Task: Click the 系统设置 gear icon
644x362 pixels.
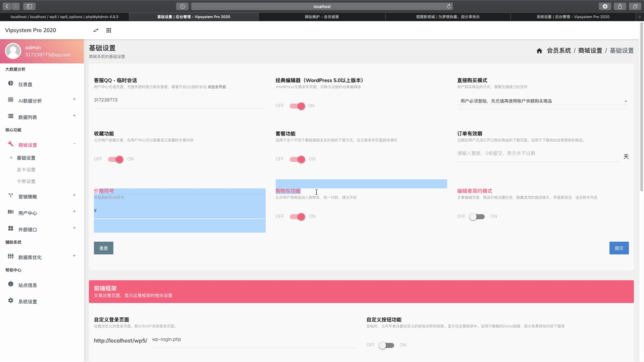Action: pos(11,301)
